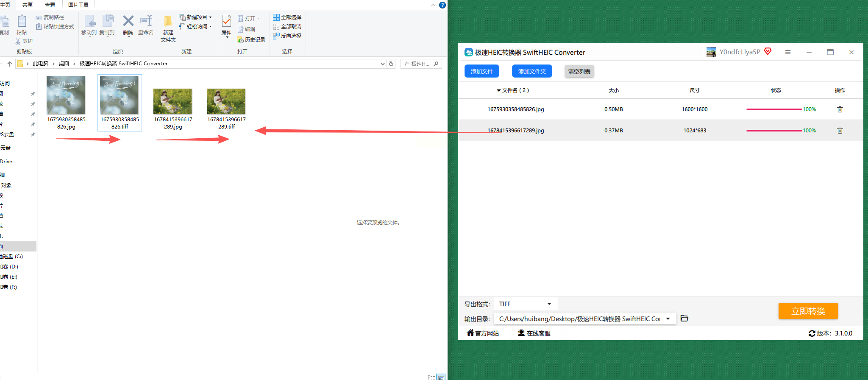Open Explorer help question mark icon
The image size is (868, 380).
(x=442, y=5)
